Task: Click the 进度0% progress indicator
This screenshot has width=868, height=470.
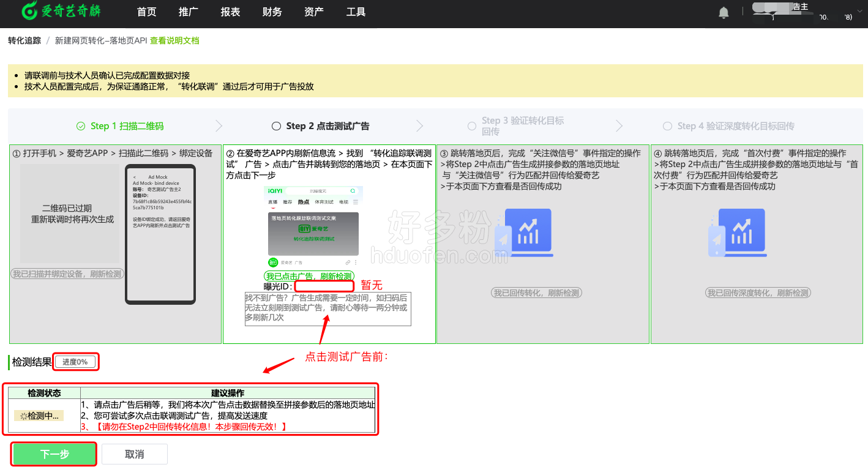Action: pos(75,362)
